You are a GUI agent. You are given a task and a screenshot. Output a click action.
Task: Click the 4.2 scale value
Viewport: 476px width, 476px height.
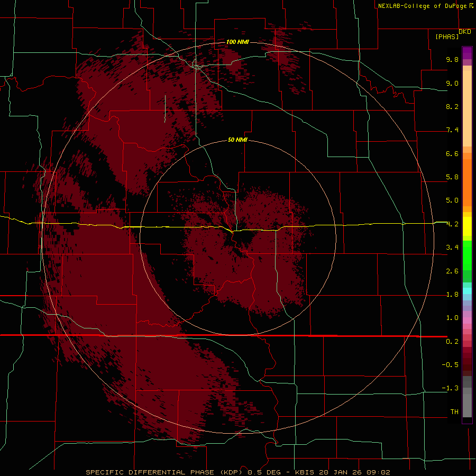452,224
